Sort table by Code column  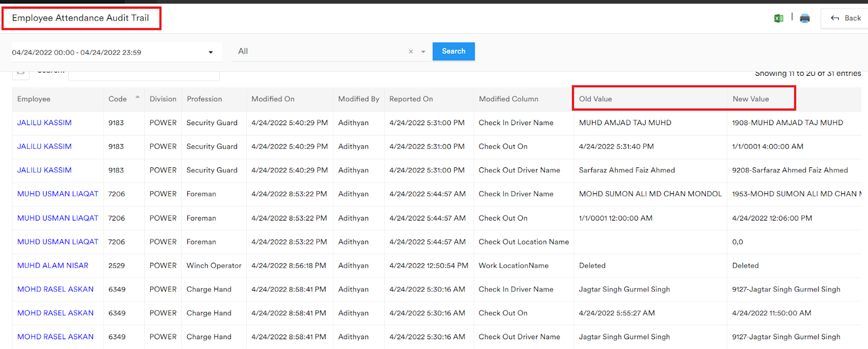(x=124, y=99)
